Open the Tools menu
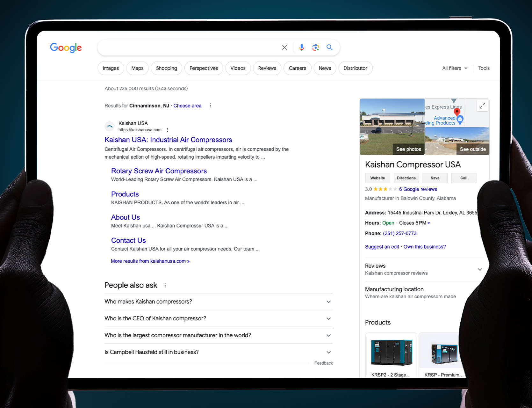The width and height of the screenshot is (532, 408). pos(484,68)
